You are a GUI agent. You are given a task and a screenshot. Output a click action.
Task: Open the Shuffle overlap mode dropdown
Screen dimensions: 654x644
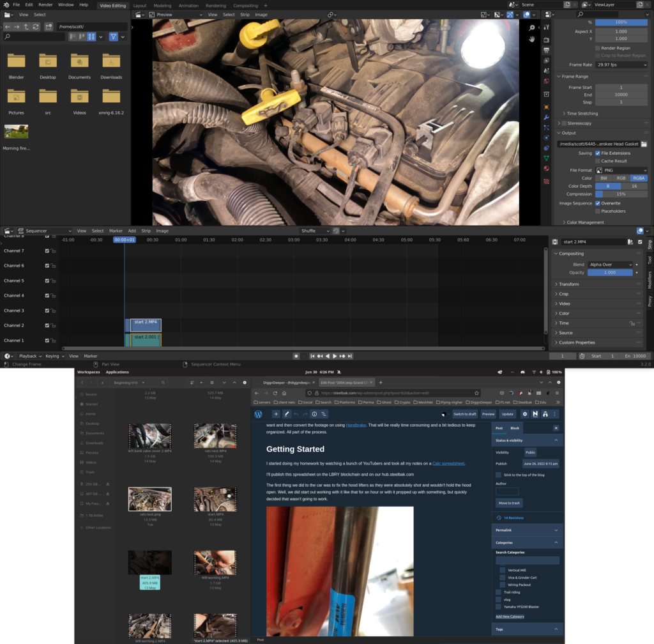[x=315, y=231]
